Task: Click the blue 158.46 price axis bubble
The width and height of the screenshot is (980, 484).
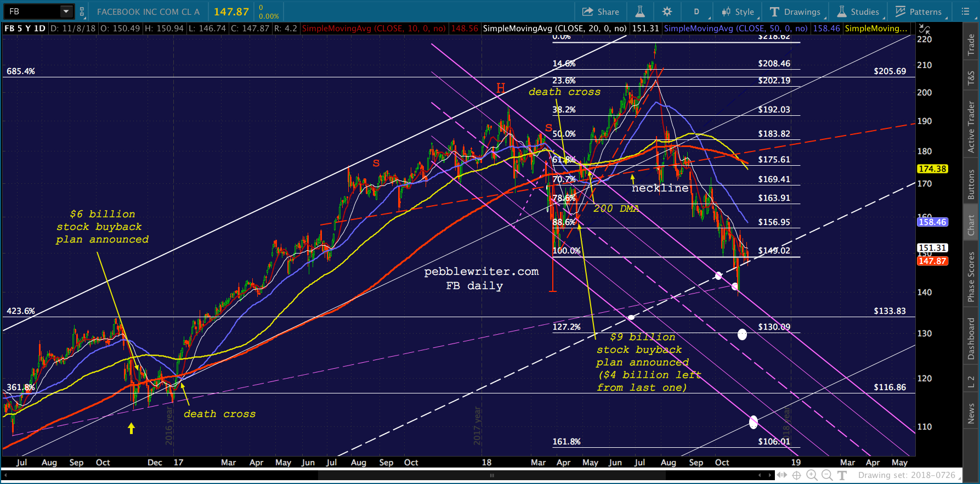Action: tap(933, 222)
